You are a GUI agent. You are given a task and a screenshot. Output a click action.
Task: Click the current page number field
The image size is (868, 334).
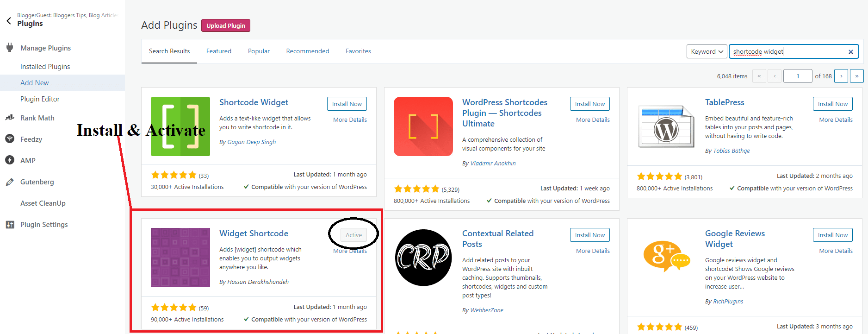pos(798,76)
